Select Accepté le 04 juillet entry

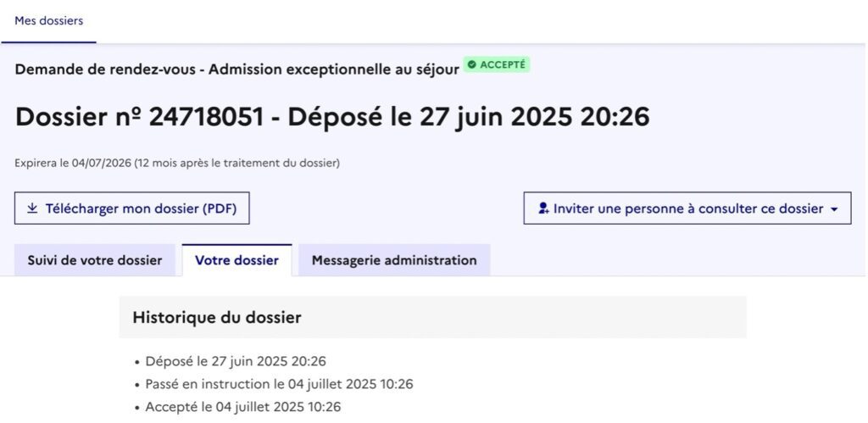243,407
